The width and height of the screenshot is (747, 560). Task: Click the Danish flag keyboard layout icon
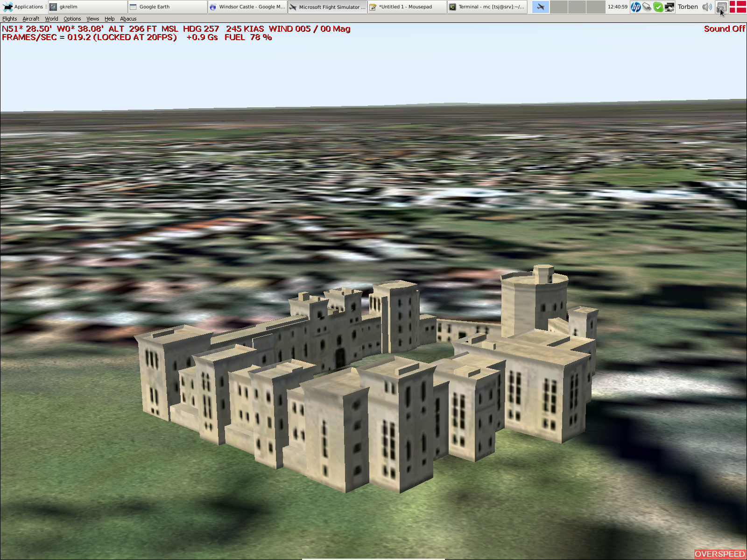pos(738,7)
